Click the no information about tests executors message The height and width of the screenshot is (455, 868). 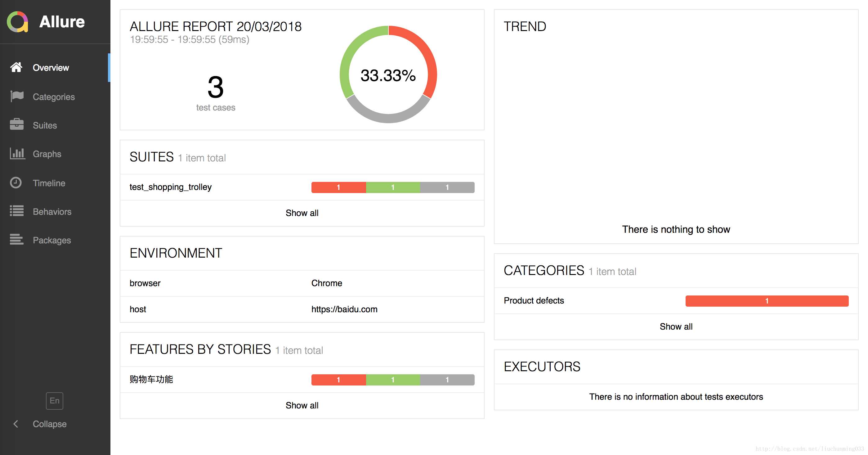click(x=676, y=397)
